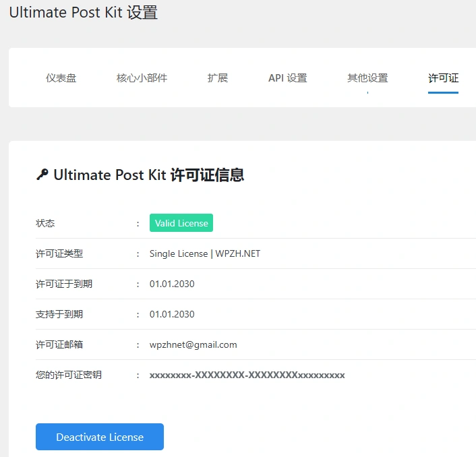The image size is (476, 457).
Task: Click the support expiry date 01.01.2030
Action: [172, 314]
